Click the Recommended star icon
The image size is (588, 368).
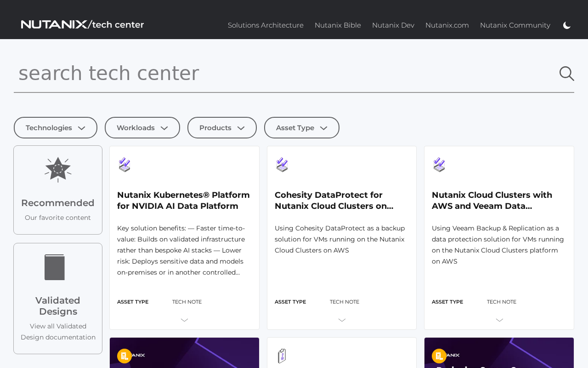pyautogui.click(x=58, y=169)
